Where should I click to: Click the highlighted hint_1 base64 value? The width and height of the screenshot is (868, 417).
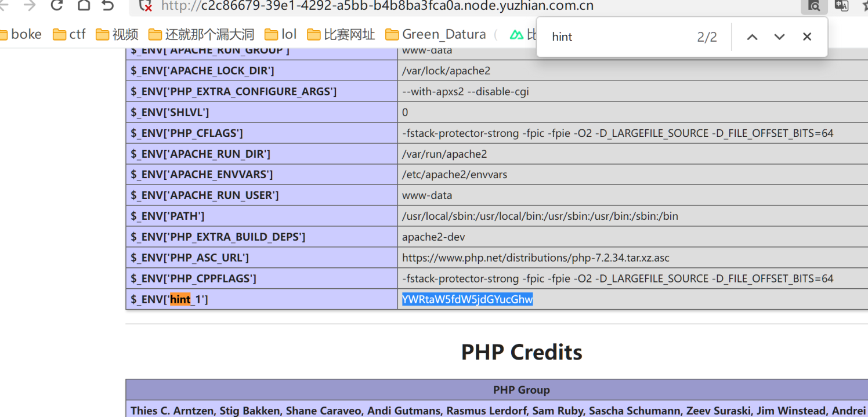tap(467, 299)
